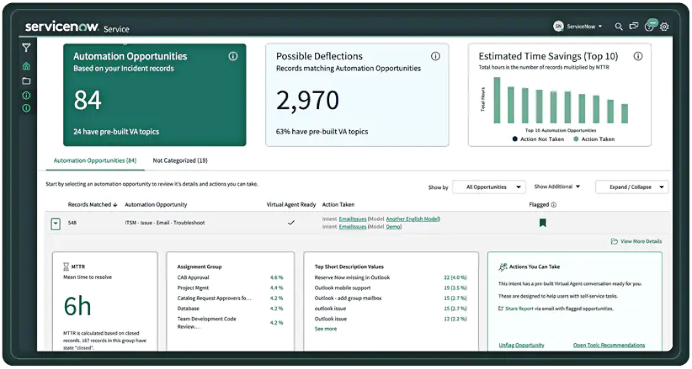The height and width of the screenshot is (369, 692).
Task: Select ITSM - Issue - Email - Troubleshoot text
Action: (x=165, y=223)
